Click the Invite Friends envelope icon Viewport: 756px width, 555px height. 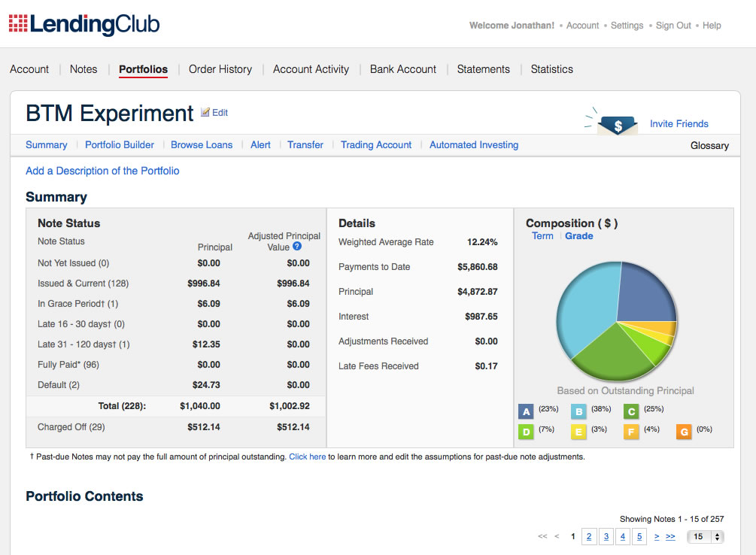617,125
